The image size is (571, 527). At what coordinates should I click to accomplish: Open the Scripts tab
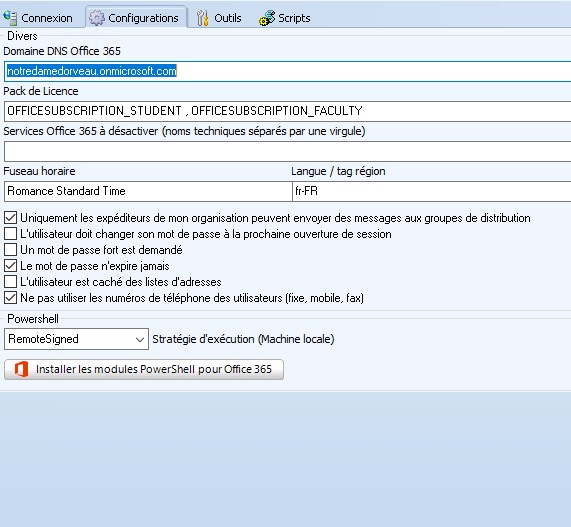pos(285,18)
